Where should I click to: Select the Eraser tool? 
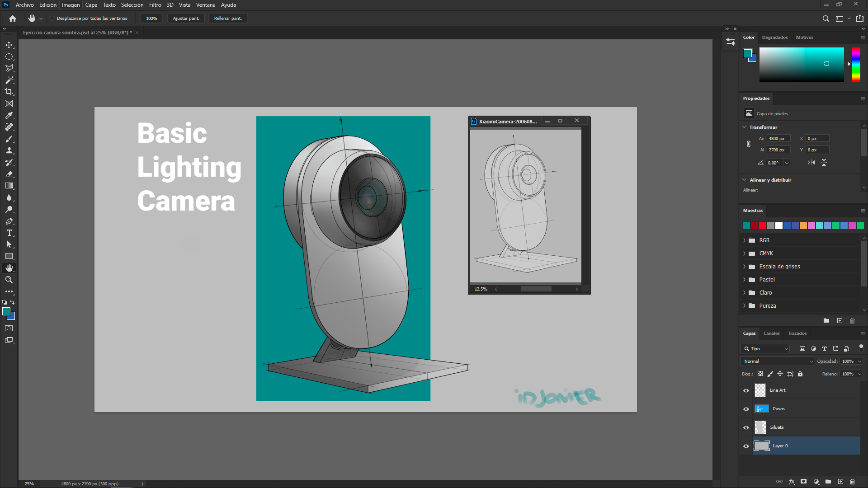pyautogui.click(x=9, y=174)
